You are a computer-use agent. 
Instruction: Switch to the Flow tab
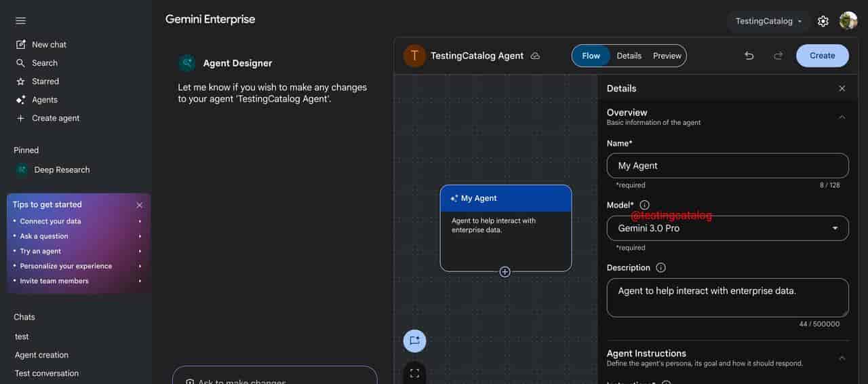(591, 56)
